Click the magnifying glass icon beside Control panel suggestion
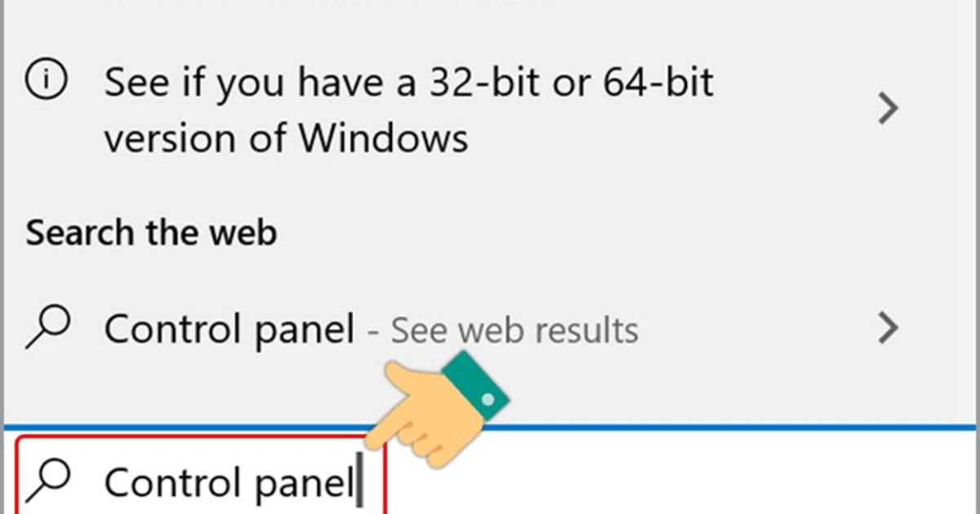This screenshot has width=980, height=514. click(x=49, y=328)
